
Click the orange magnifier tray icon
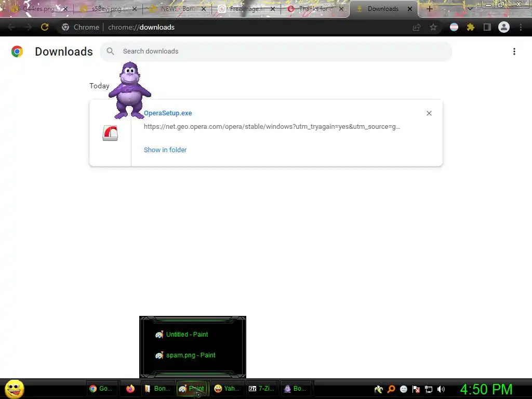point(391,389)
